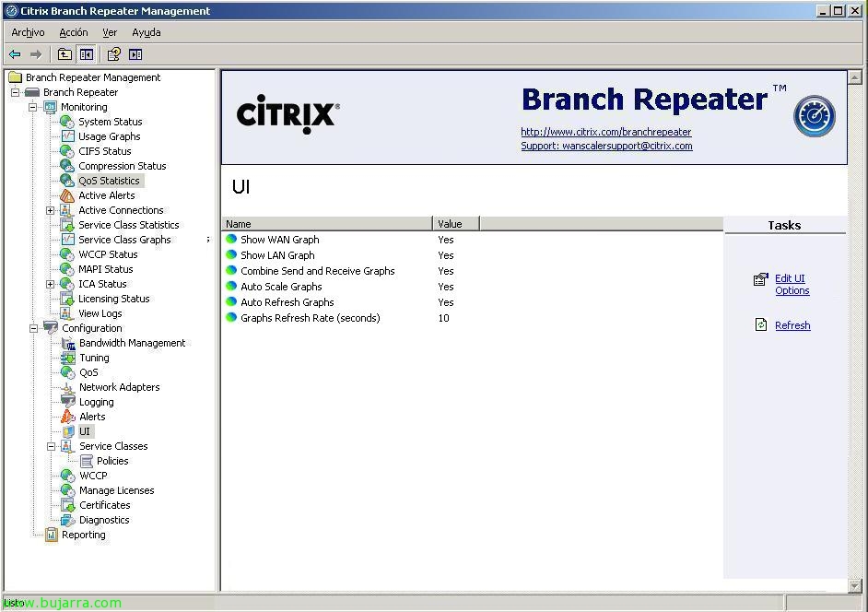Click the Branch Repeater gauge emblem

coord(815,116)
